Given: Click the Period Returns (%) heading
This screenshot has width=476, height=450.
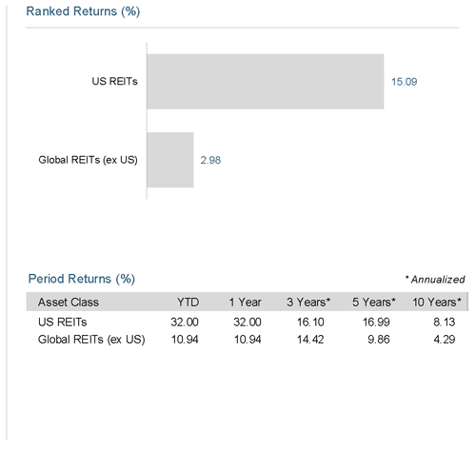Looking at the screenshot, I should 82,279.
